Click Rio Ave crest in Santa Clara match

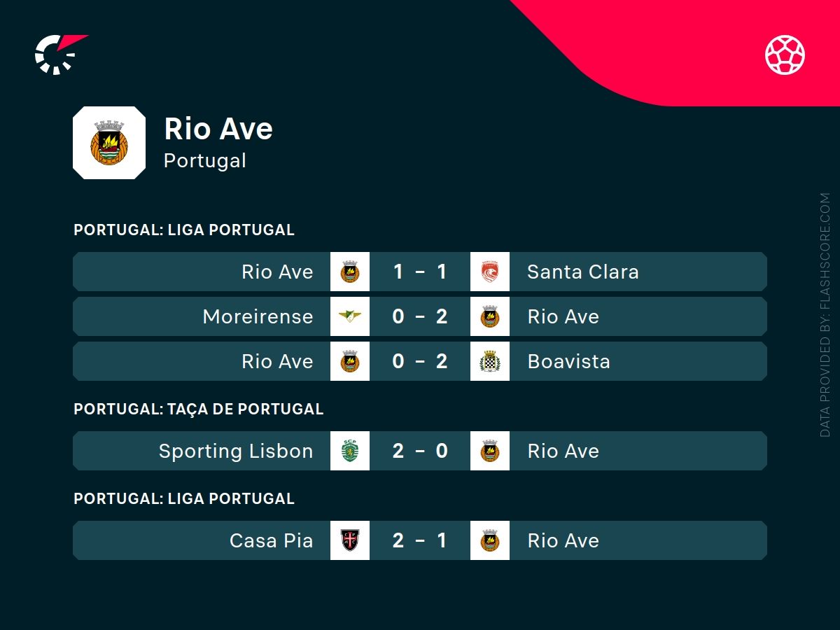click(x=350, y=272)
